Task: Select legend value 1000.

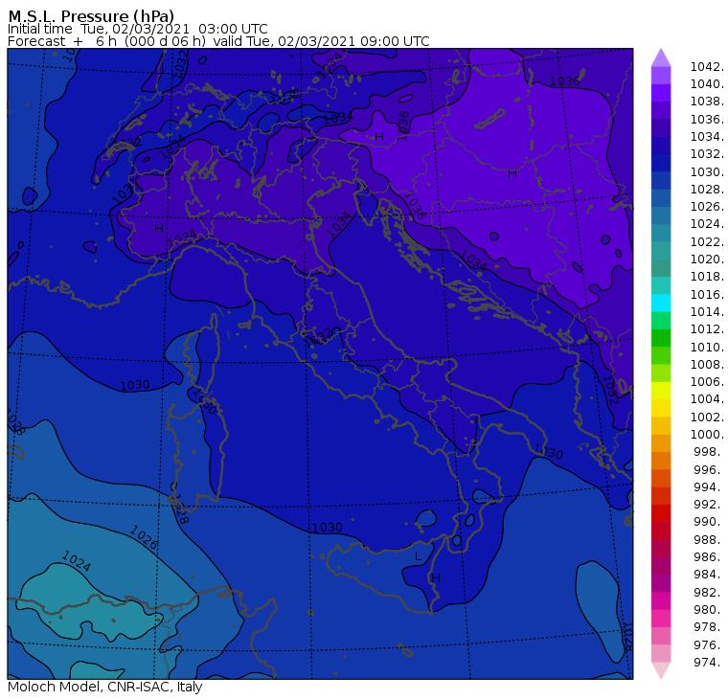Action: [707, 434]
